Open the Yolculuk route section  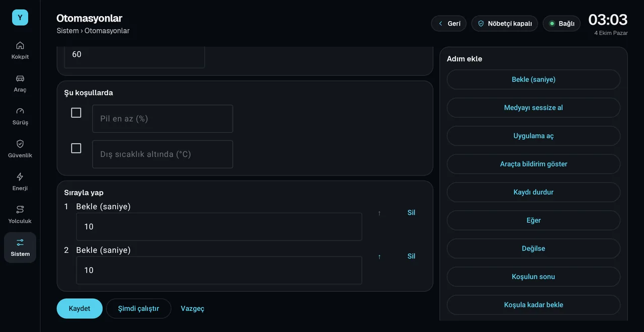tap(20, 214)
